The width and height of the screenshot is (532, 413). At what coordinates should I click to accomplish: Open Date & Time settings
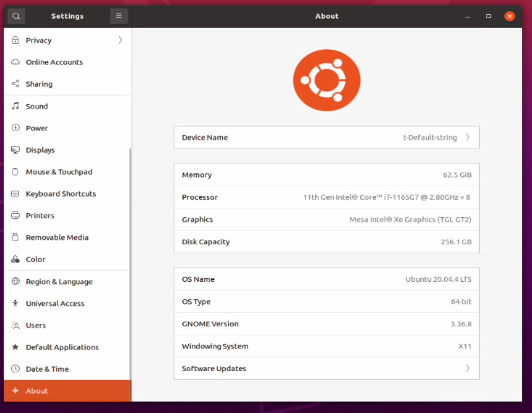tap(67, 369)
